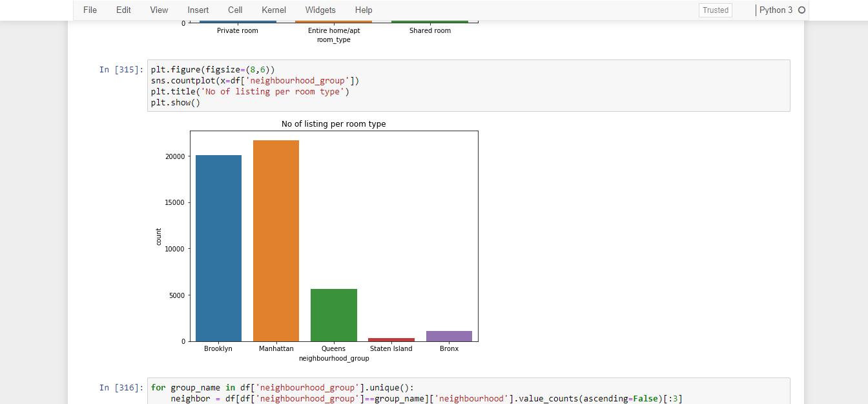Click the 'Private room' tick label
This screenshot has height=404, width=868.
[x=238, y=30]
